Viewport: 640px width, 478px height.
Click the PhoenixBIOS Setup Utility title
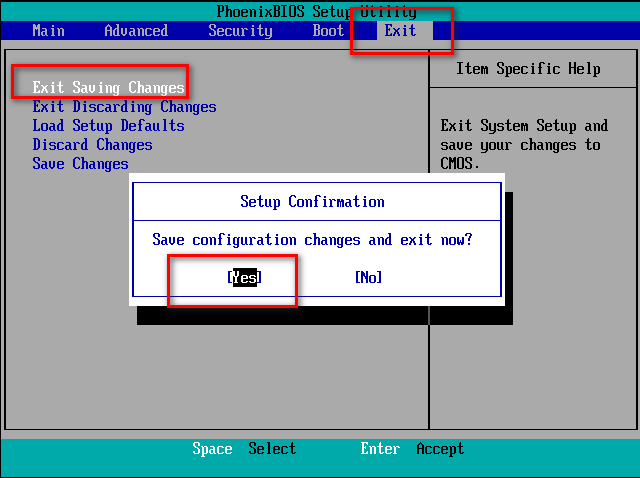pyautogui.click(x=316, y=12)
